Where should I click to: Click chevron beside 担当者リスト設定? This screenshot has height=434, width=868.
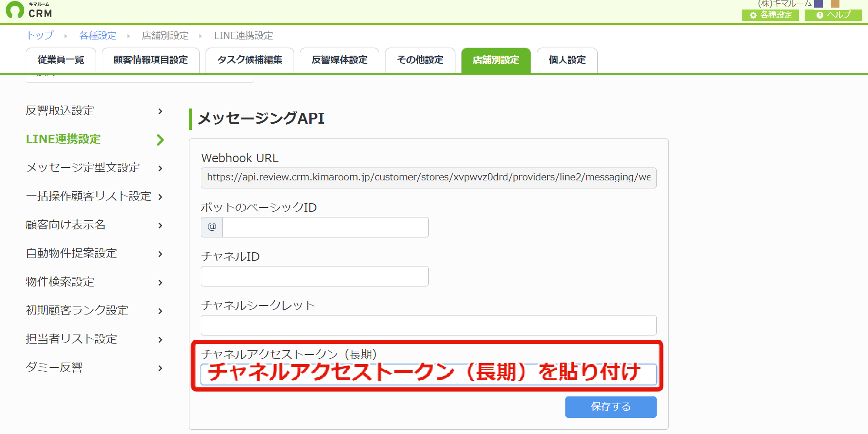(x=160, y=340)
